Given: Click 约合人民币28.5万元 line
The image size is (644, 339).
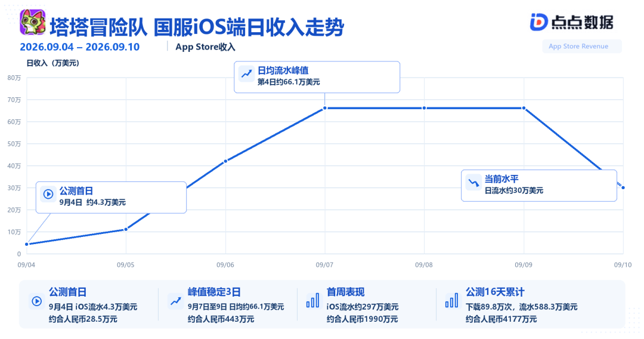Looking at the screenshot, I should click(83, 319).
